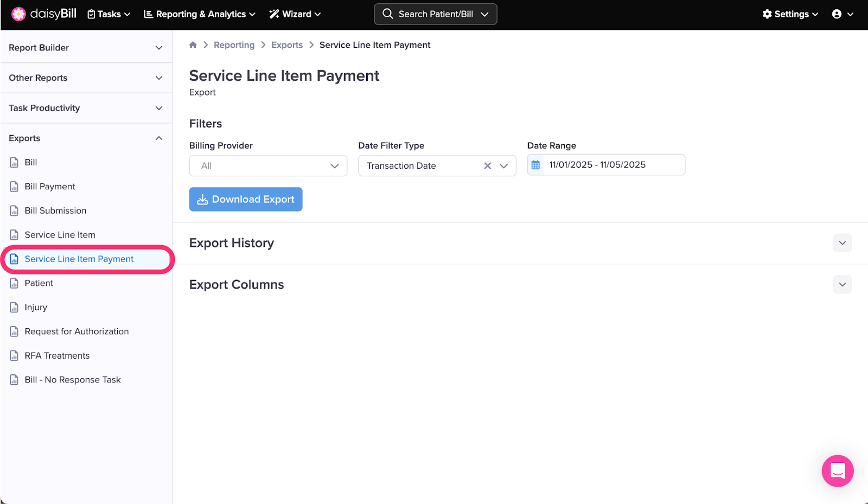Click the calendar icon in Date Range
868x504 pixels.
(x=535, y=165)
